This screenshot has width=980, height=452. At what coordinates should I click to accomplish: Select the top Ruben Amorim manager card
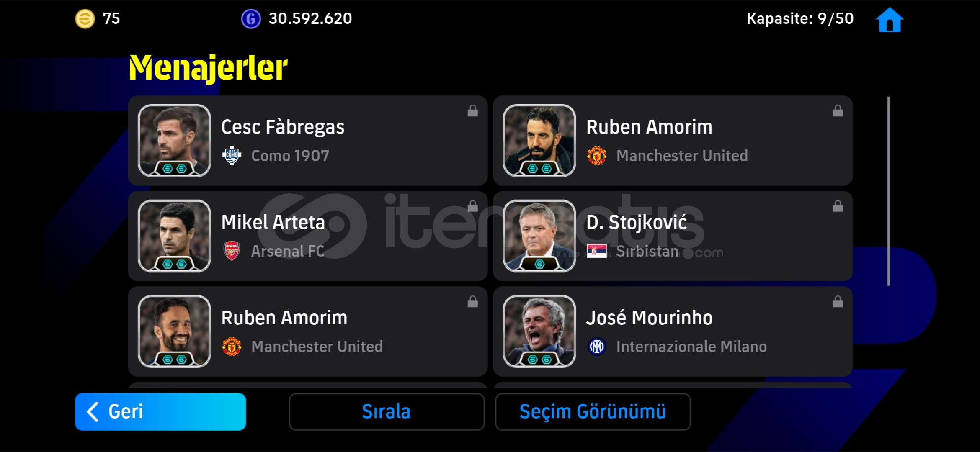673,141
